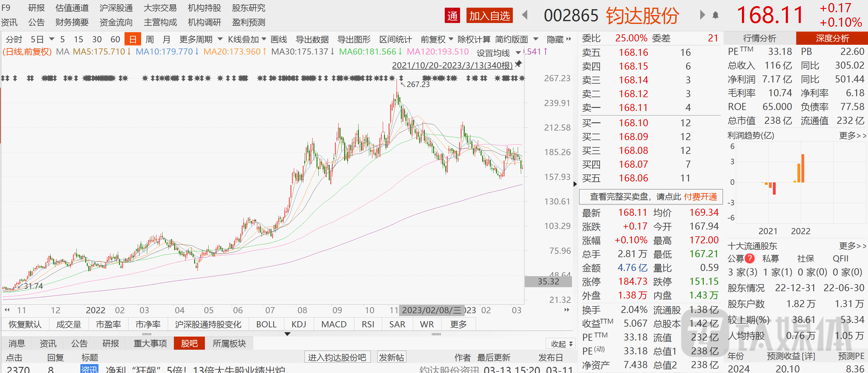Click red question mark next to 公募
The height and width of the screenshot is (373, 868).
(749, 258)
